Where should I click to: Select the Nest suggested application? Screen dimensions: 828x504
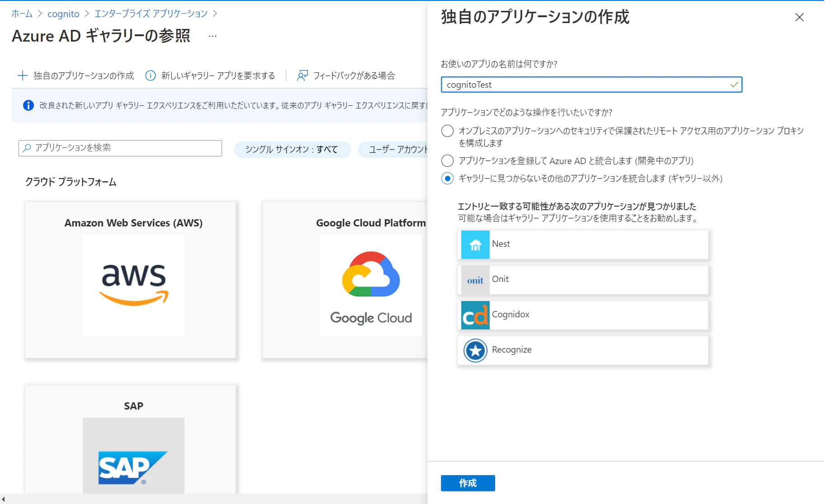point(583,245)
